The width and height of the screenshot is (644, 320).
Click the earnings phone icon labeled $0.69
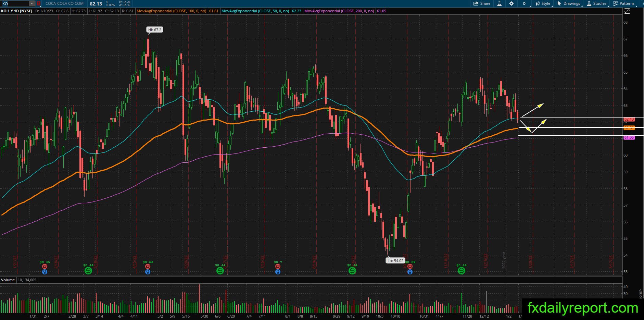410,266
